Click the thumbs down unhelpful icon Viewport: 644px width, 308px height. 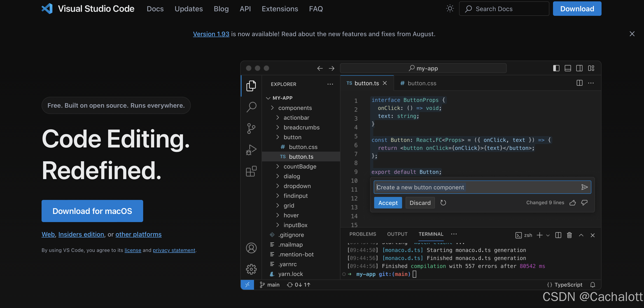pyautogui.click(x=584, y=203)
